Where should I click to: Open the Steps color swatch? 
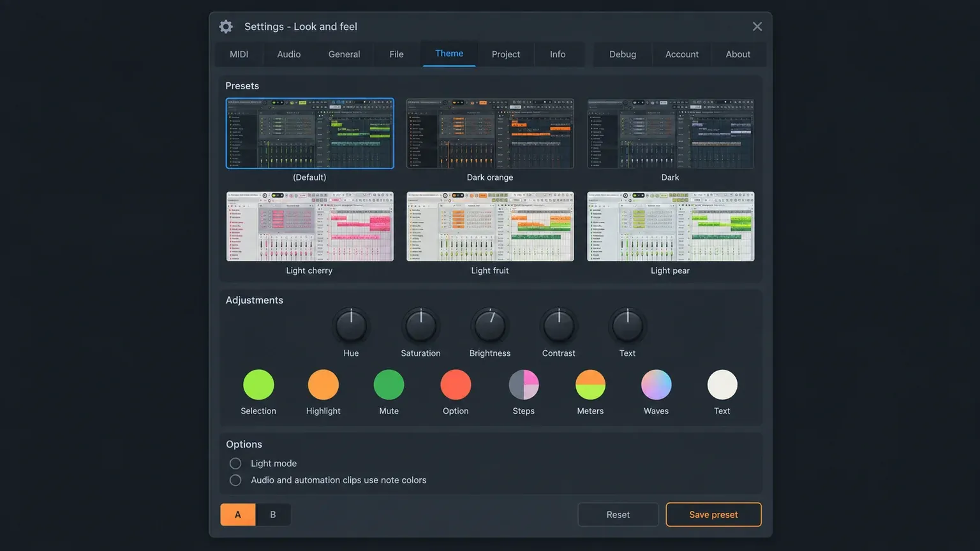(x=524, y=385)
